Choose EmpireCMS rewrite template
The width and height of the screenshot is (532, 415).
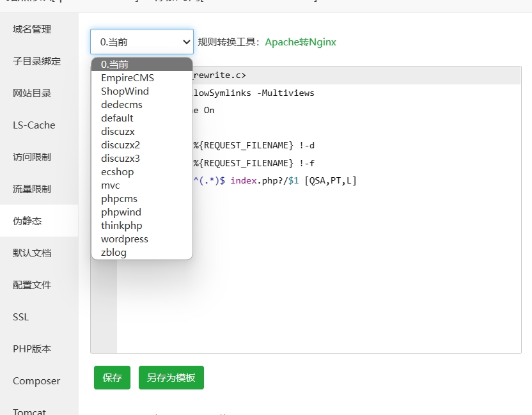click(142, 78)
